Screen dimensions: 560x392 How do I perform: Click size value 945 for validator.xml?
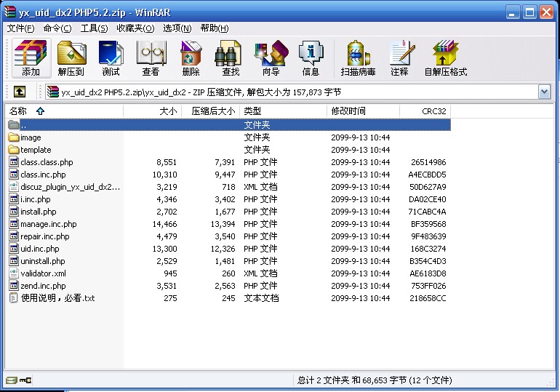coord(170,273)
